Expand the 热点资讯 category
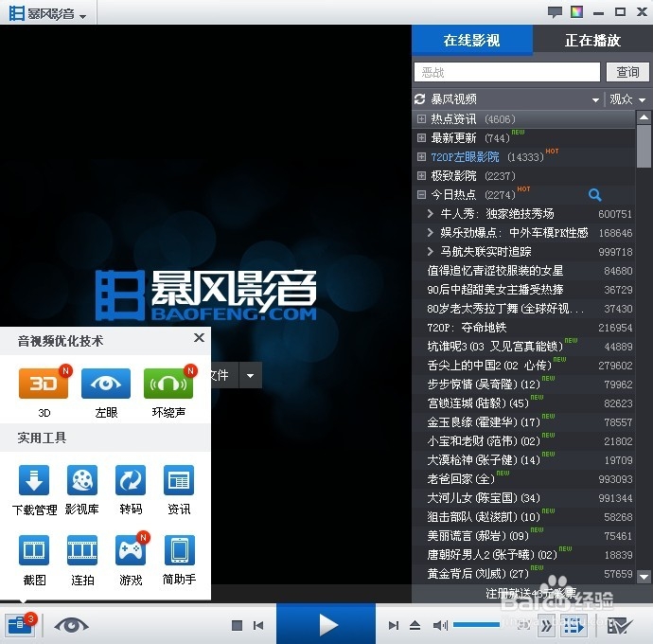The width and height of the screenshot is (653, 644). (421, 118)
